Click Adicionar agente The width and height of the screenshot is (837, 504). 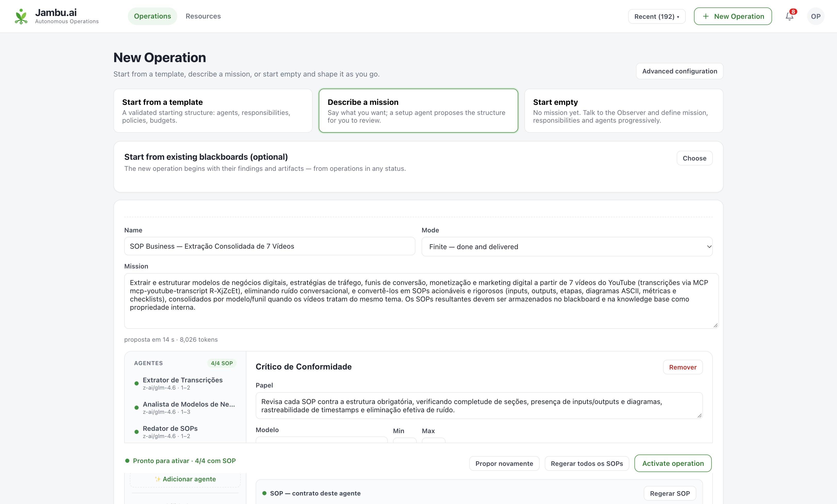[x=185, y=479]
